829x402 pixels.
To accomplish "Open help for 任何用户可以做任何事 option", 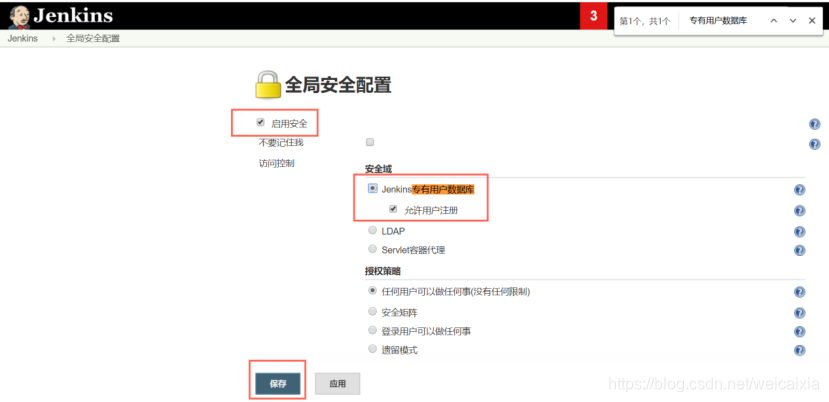I will [800, 292].
